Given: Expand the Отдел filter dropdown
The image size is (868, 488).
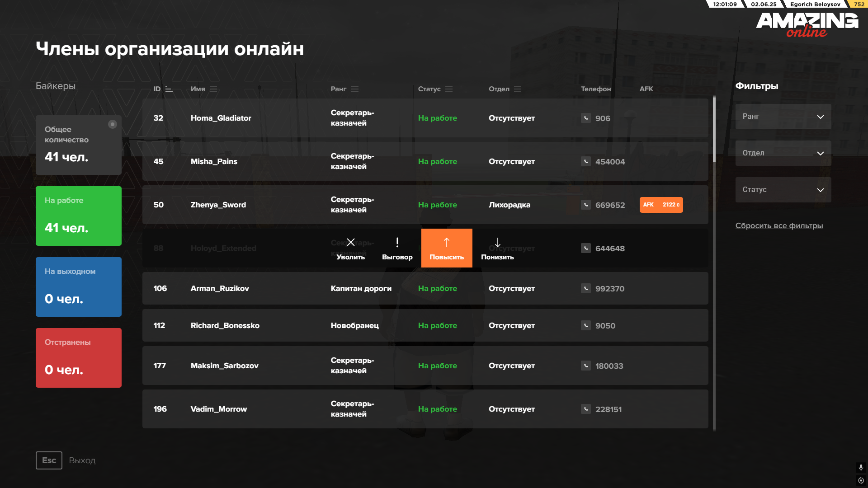Looking at the screenshot, I should click(783, 153).
